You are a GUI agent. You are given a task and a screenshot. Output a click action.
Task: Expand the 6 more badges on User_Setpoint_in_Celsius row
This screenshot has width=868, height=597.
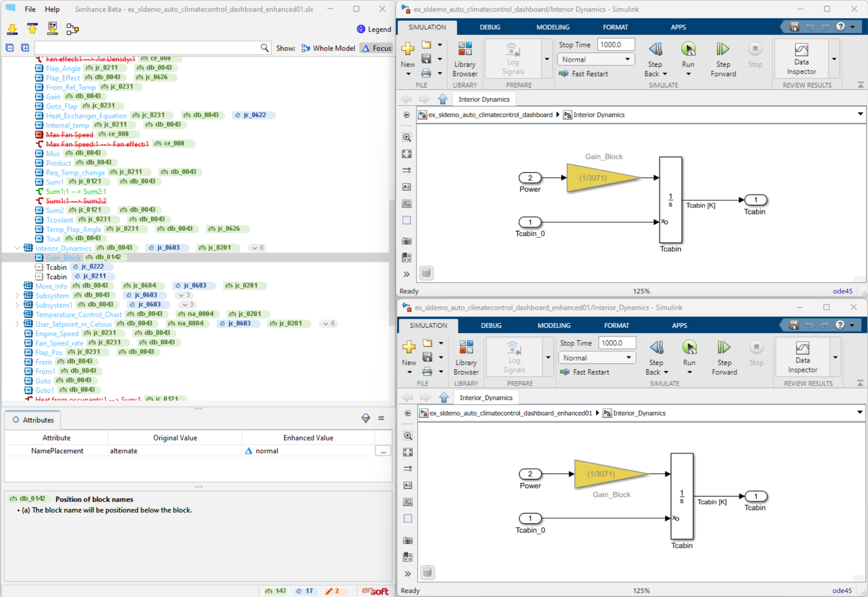click(x=328, y=323)
